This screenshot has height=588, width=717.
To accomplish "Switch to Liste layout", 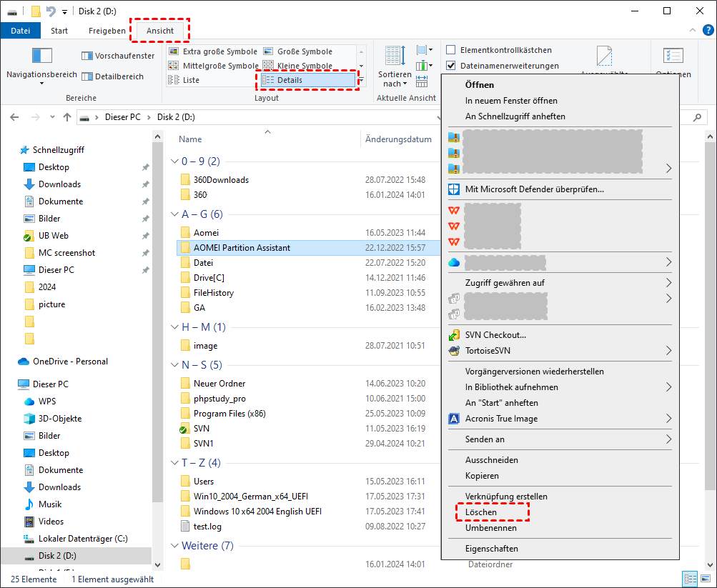I will [184, 80].
